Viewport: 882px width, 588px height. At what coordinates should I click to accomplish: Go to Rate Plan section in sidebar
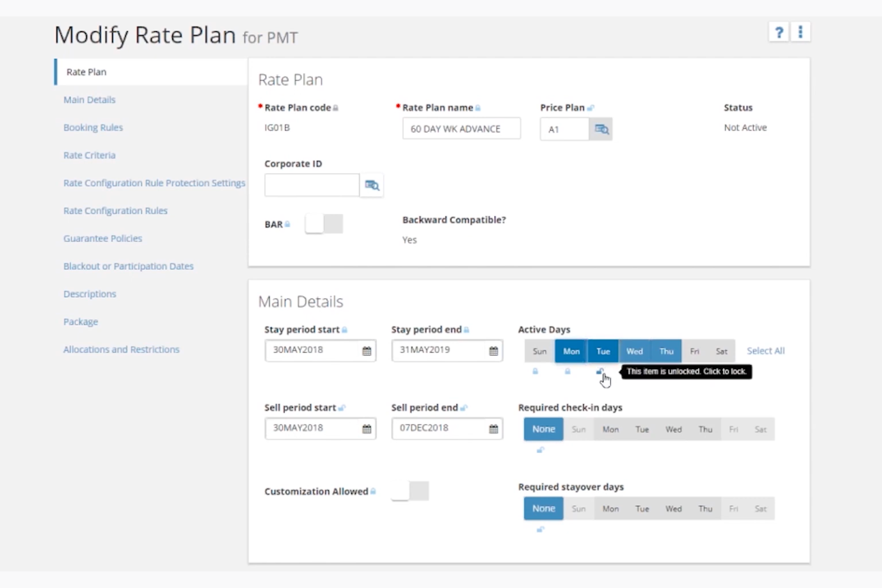point(151,71)
